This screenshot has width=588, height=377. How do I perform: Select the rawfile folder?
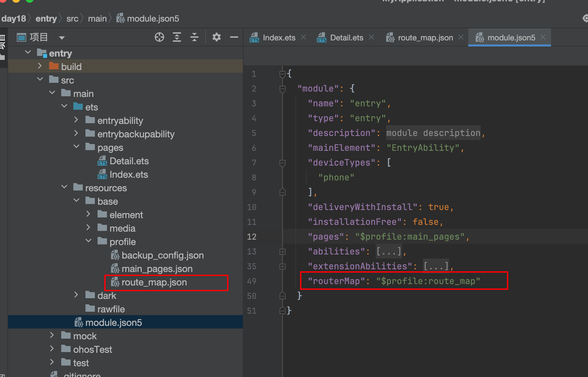tap(111, 309)
